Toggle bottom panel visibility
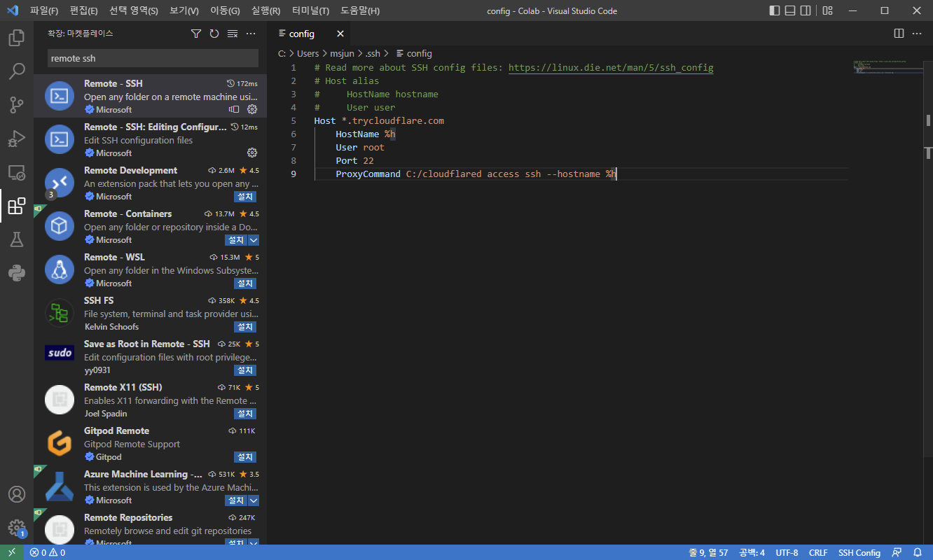The height and width of the screenshot is (560, 933). coord(790,10)
